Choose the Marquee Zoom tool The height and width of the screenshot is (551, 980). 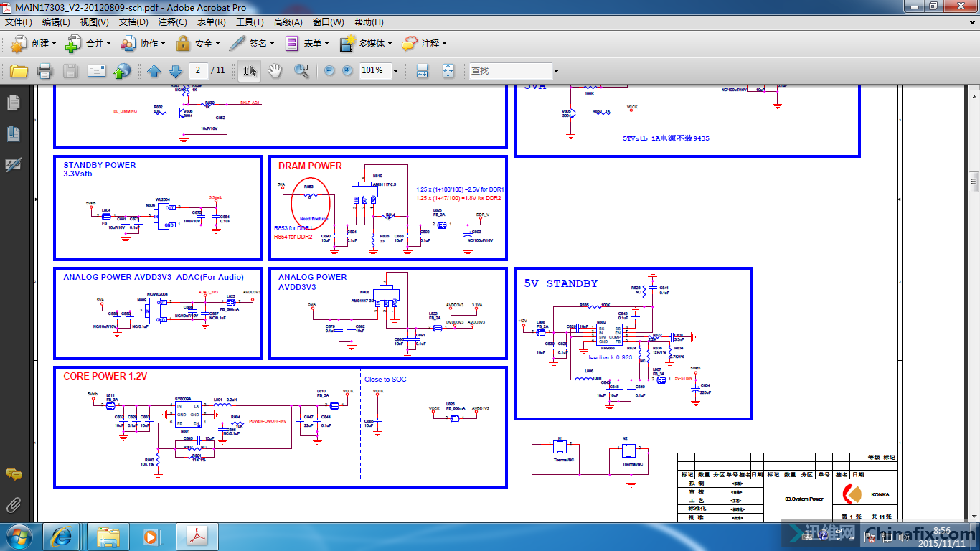[x=301, y=71]
